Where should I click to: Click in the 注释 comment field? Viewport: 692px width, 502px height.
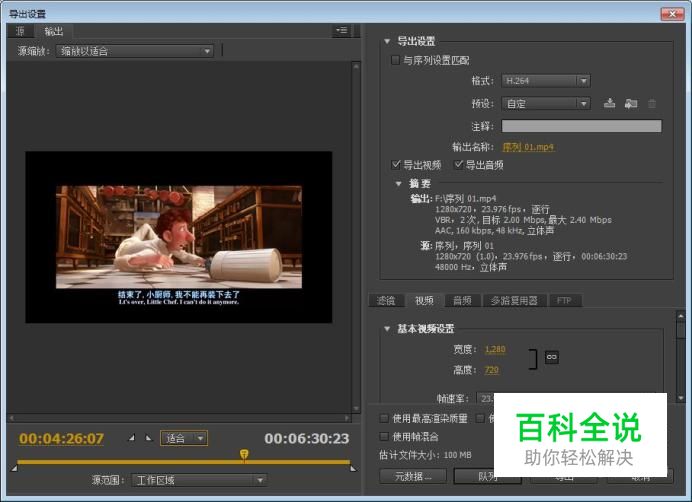coord(582,126)
